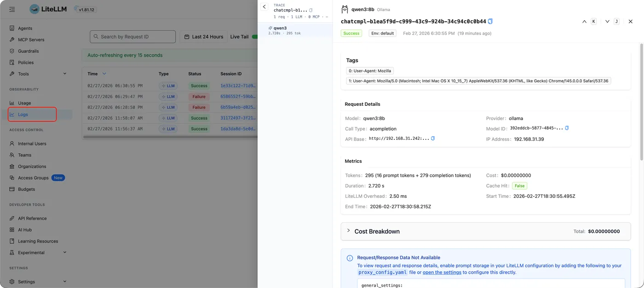Collapse sidebar with the hamburger menu icon
Image resolution: width=644 pixels, height=288 pixels.
click(x=12, y=9)
